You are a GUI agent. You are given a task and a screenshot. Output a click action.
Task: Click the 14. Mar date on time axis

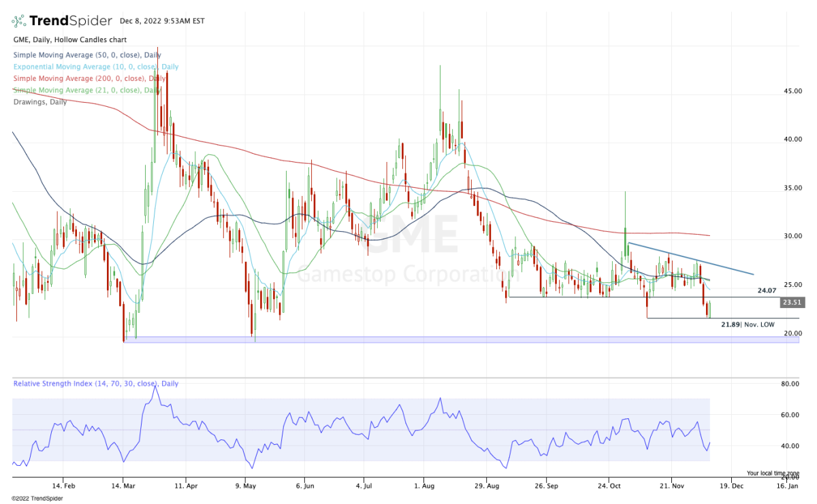[x=123, y=487]
